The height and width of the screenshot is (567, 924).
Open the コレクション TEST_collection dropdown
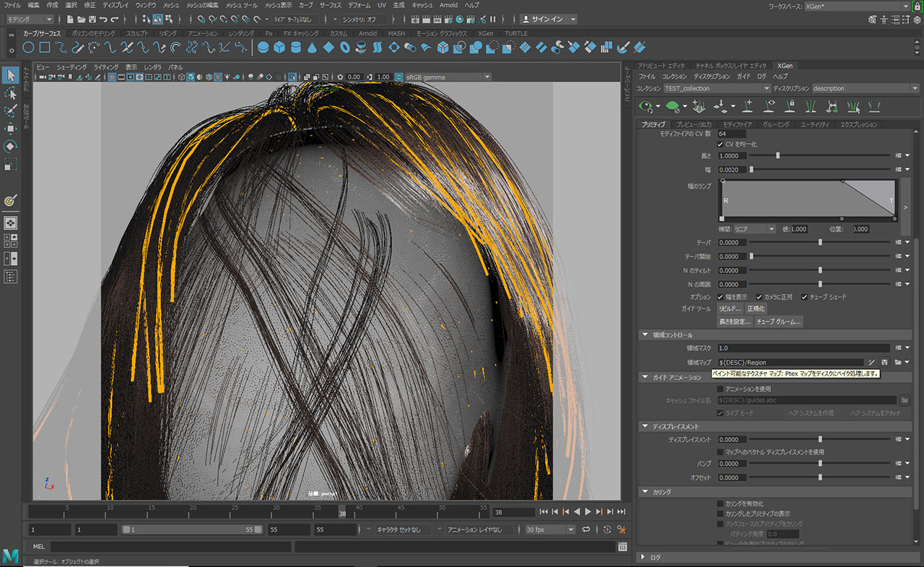716,88
